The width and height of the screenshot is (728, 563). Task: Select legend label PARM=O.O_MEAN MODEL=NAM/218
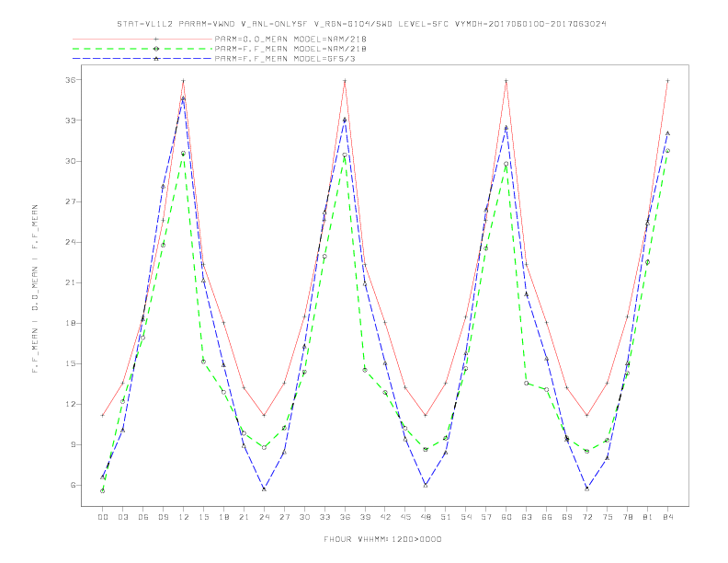click(x=290, y=40)
